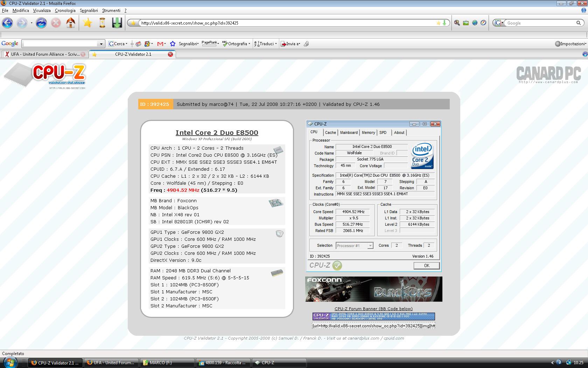Switch to 4800.159 - Raccolta taskbar window
The height and width of the screenshot is (368, 588).
[x=223, y=363]
